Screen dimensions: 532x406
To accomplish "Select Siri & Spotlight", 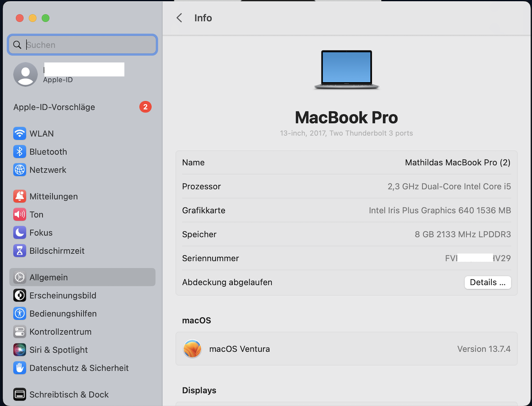I will pos(83,350).
